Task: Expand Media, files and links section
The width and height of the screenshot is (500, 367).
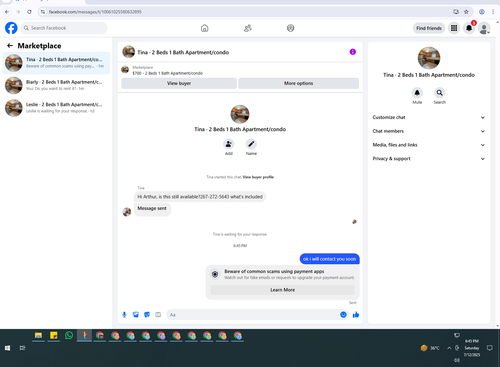Action: coord(429,145)
